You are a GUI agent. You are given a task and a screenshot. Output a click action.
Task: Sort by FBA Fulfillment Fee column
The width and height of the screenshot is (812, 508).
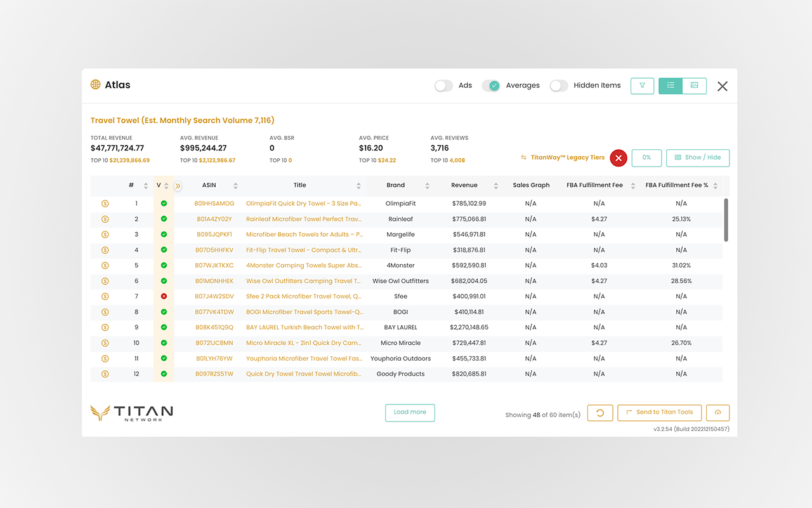(x=633, y=186)
